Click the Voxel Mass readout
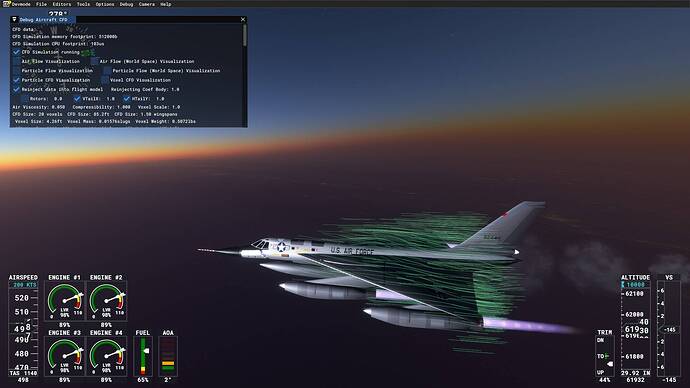The image size is (690, 388). (x=99, y=121)
